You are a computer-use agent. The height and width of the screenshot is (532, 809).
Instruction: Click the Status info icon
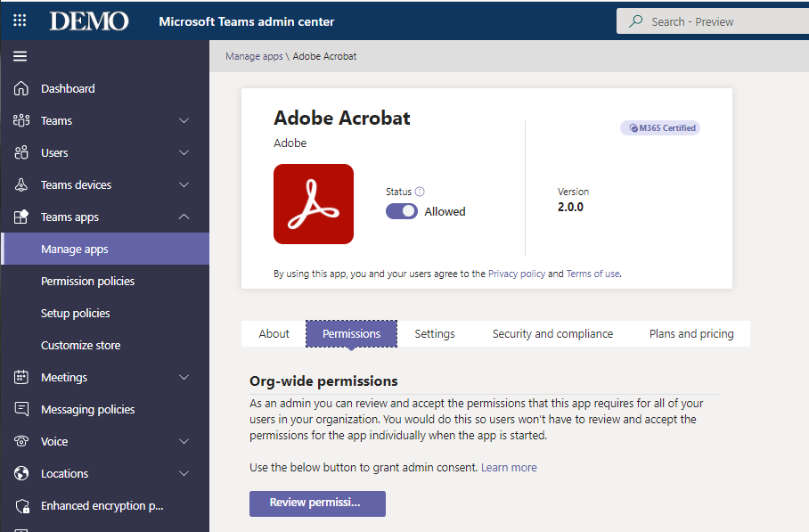coord(420,192)
